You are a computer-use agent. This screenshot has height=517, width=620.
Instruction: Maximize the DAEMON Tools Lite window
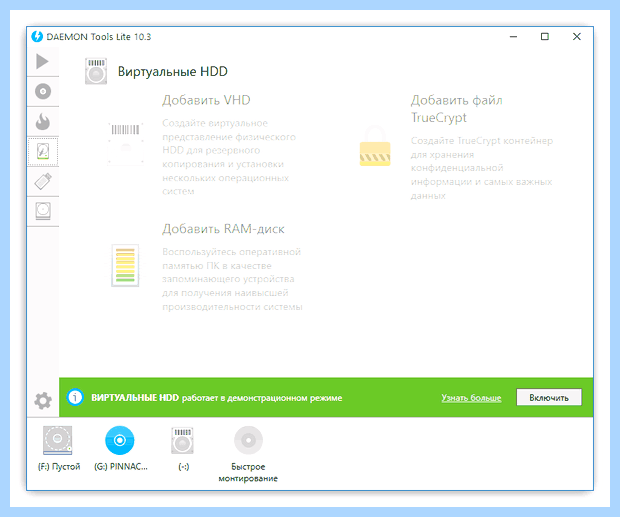coord(545,37)
